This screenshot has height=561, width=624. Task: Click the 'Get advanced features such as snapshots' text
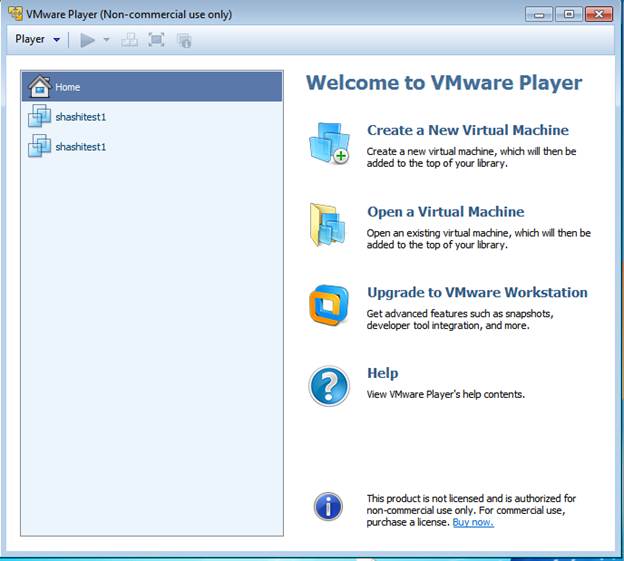click(x=460, y=319)
